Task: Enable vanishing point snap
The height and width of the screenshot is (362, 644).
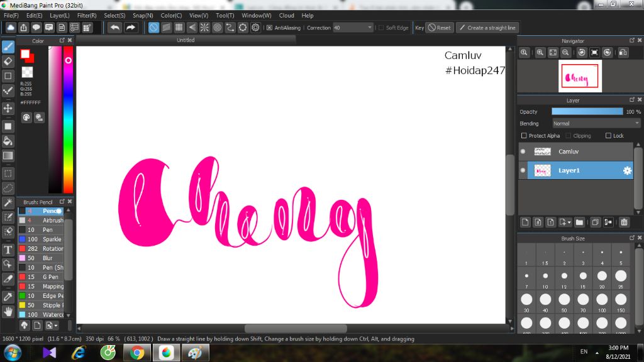Action: [192, 28]
